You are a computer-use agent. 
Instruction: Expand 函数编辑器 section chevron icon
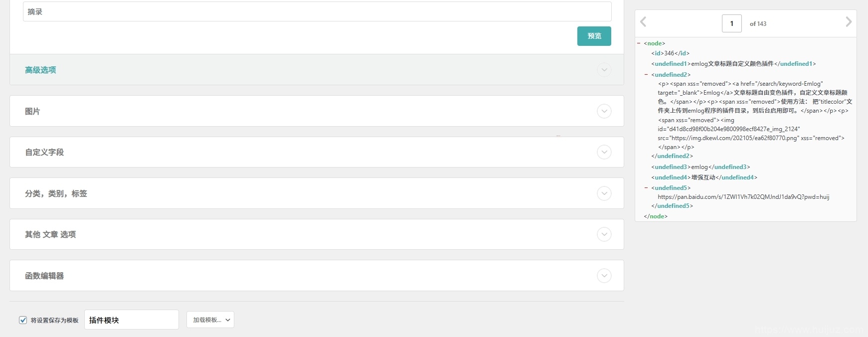604,276
